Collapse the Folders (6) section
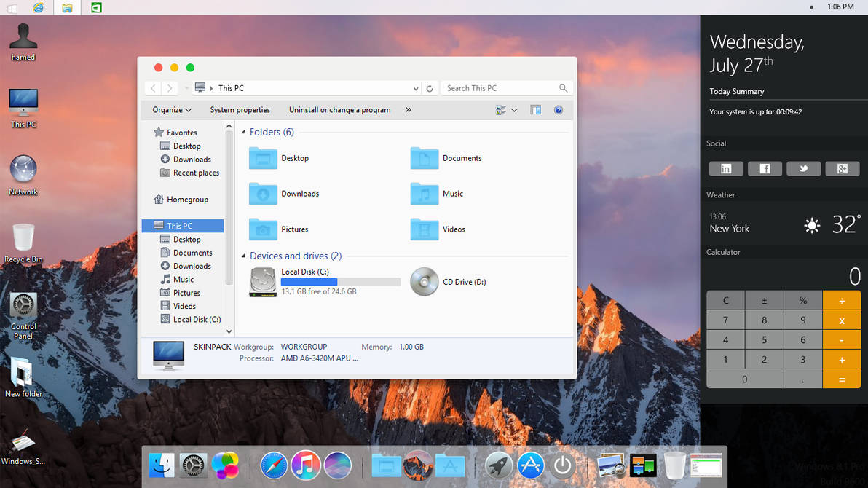Screen dimensions: 868x488 tap(244, 132)
